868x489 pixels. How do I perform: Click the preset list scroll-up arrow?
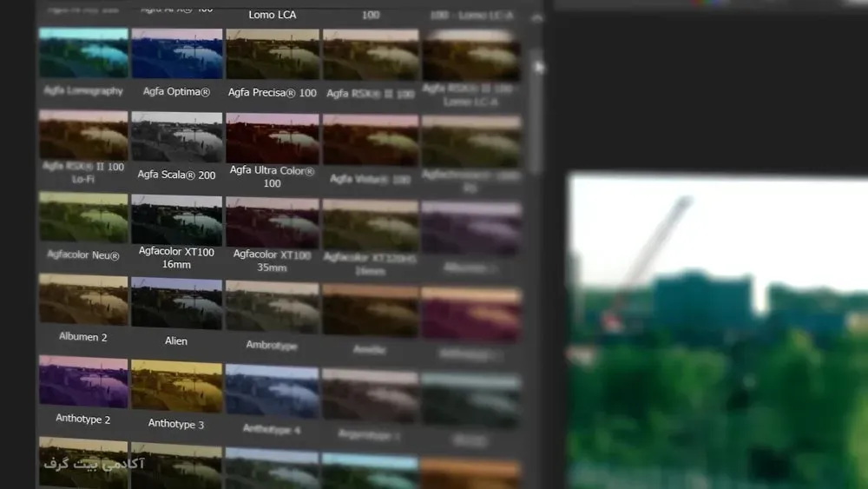(x=537, y=18)
